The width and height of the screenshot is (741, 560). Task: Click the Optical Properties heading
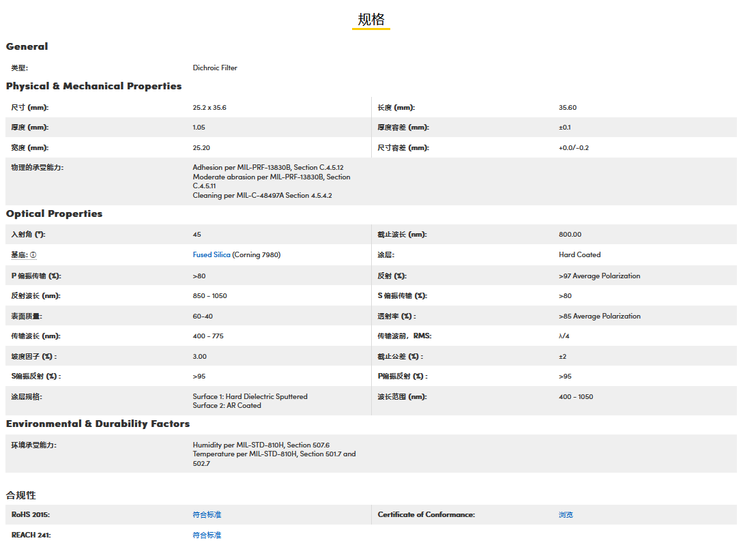[x=55, y=214]
